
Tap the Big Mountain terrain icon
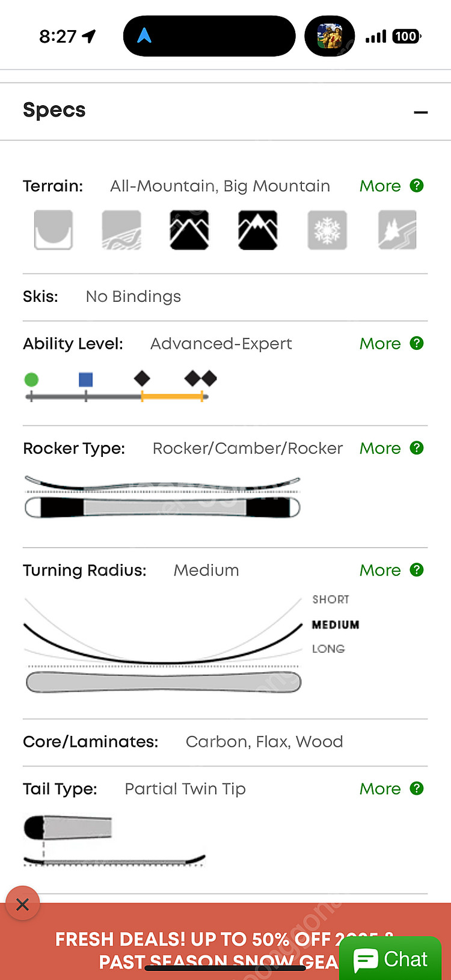point(258,230)
